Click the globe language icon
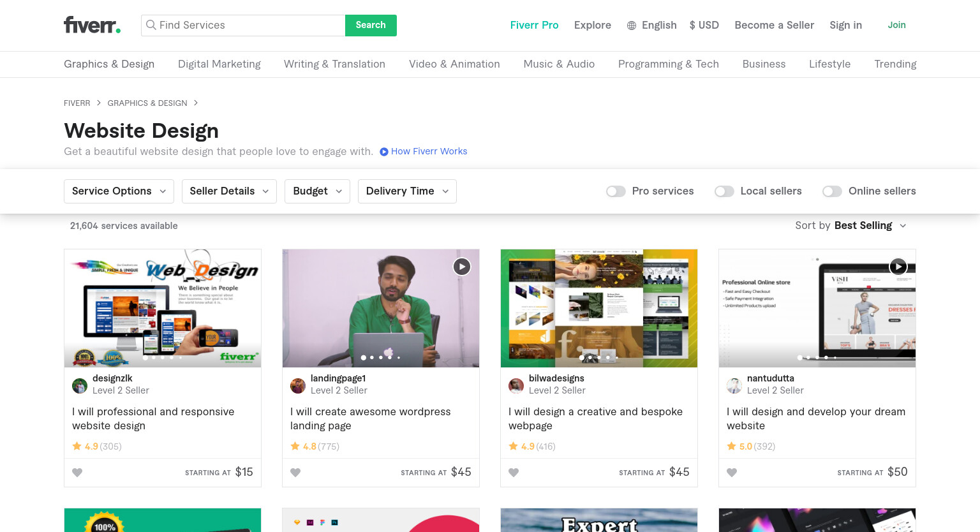Image resolution: width=980 pixels, height=532 pixels. coord(632,26)
